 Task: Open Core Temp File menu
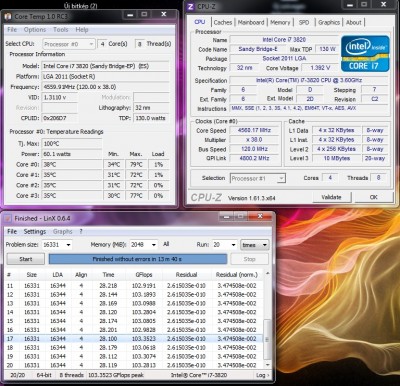12,30
